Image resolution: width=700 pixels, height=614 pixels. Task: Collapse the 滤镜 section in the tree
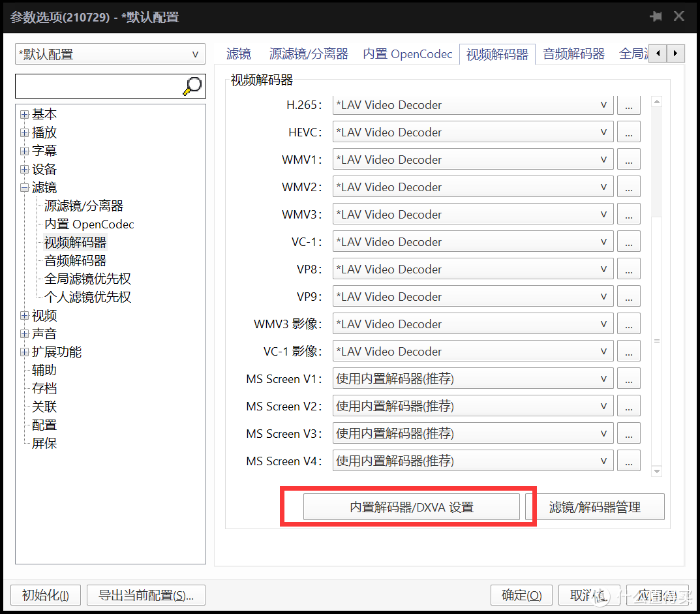pyautogui.click(x=23, y=187)
